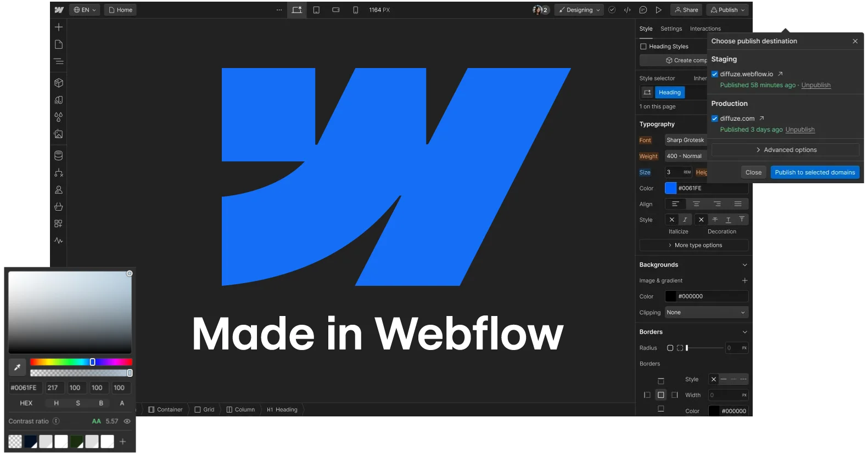Screen dimensions: 868x457
Task: Click the Preview play icon
Action: tap(658, 10)
